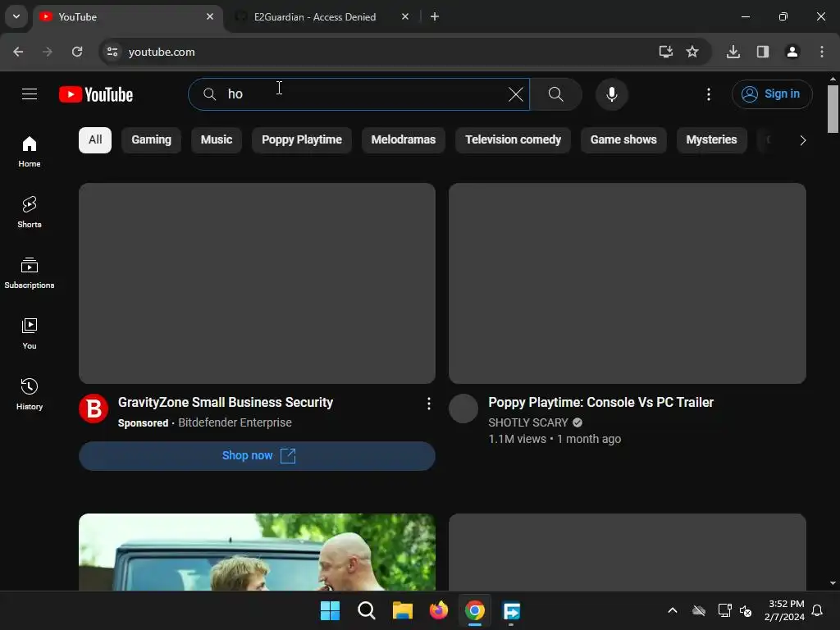Open the Poppy Playtime video thumbnail
Image resolution: width=840 pixels, height=630 pixels.
click(x=628, y=283)
